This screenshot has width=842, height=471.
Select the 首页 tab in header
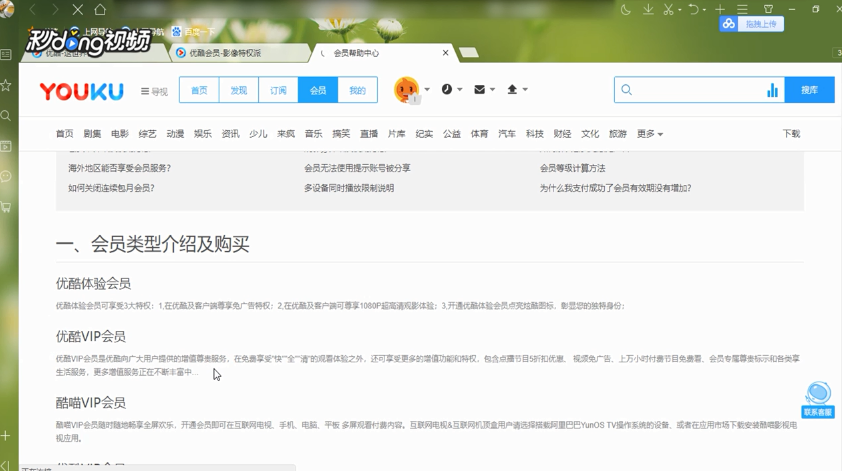click(199, 90)
